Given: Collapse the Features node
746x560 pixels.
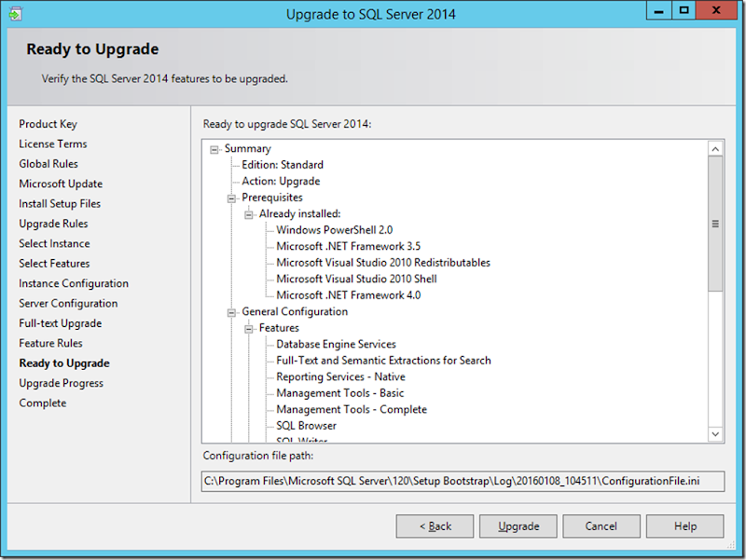Looking at the screenshot, I should (248, 329).
